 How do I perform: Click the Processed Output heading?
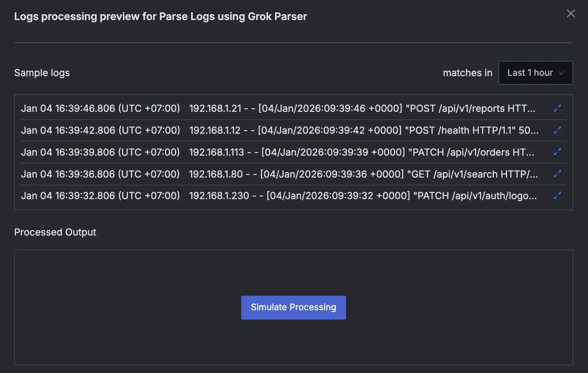click(x=55, y=232)
